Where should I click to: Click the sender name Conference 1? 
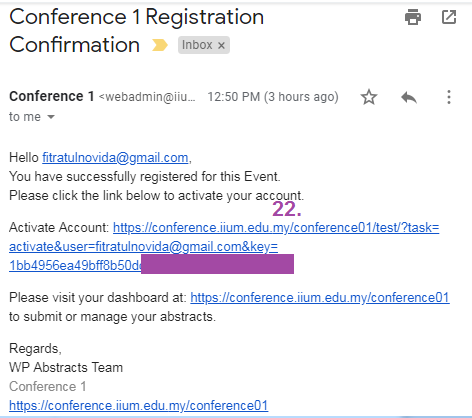point(52,96)
